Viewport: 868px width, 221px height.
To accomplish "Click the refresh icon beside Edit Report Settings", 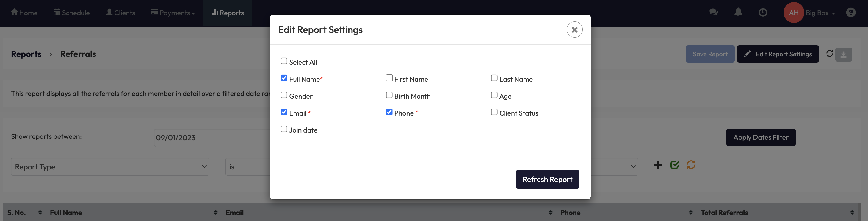I will [x=829, y=54].
